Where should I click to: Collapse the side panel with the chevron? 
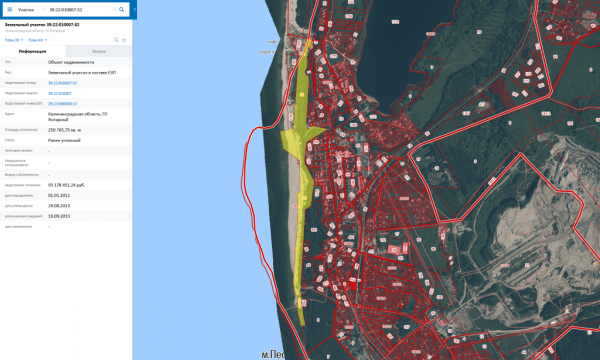click(135, 10)
